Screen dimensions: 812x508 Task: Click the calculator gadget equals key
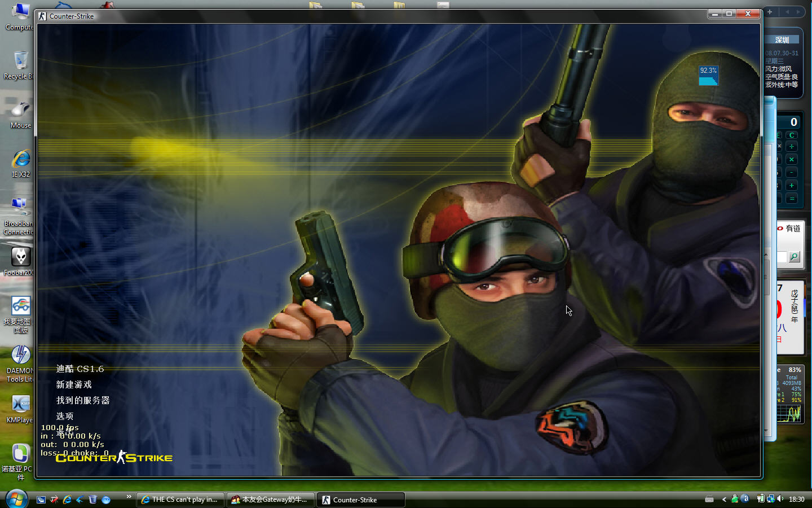pyautogui.click(x=792, y=199)
